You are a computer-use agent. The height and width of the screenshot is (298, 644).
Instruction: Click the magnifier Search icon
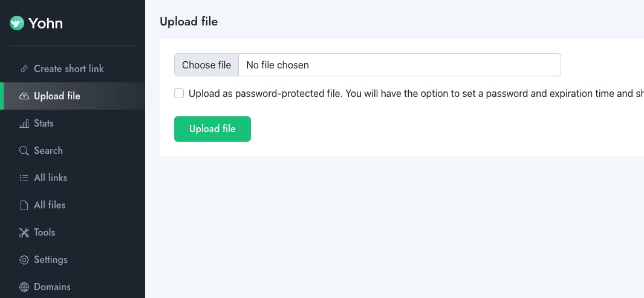[x=24, y=151]
